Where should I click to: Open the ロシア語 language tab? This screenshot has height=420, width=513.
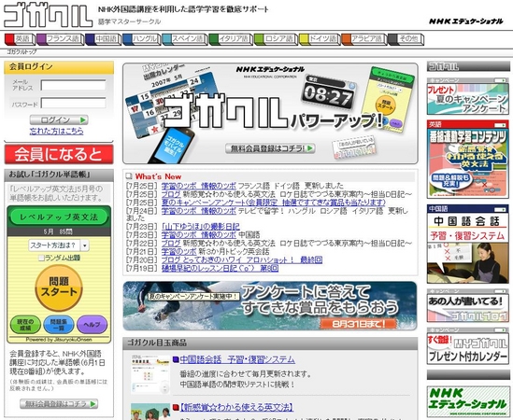point(276,39)
